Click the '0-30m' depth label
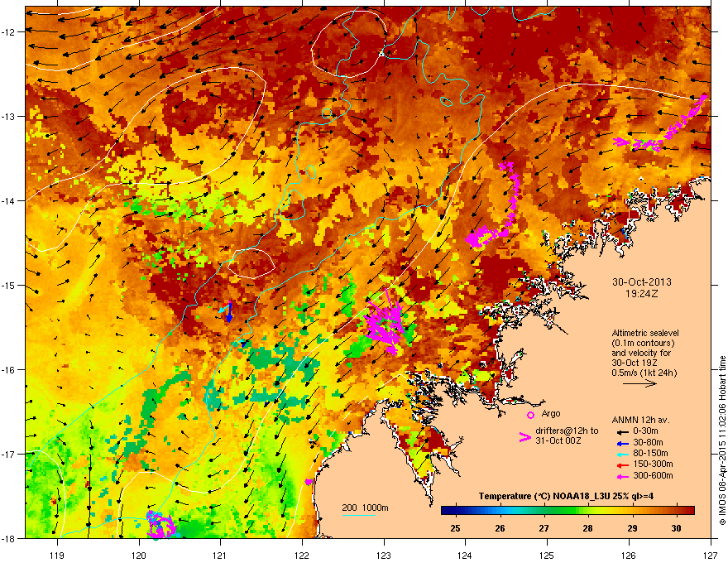The height and width of the screenshot is (563, 728). coord(645,431)
